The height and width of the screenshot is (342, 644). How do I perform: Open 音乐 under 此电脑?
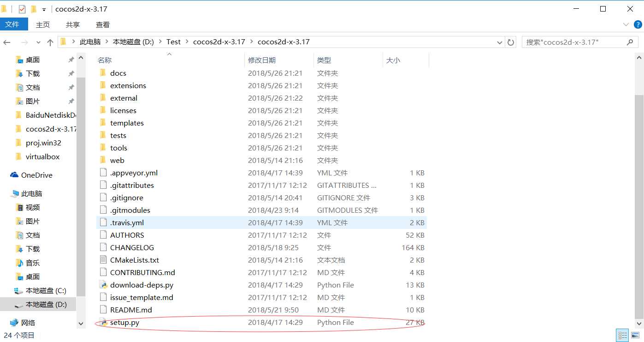(33, 263)
